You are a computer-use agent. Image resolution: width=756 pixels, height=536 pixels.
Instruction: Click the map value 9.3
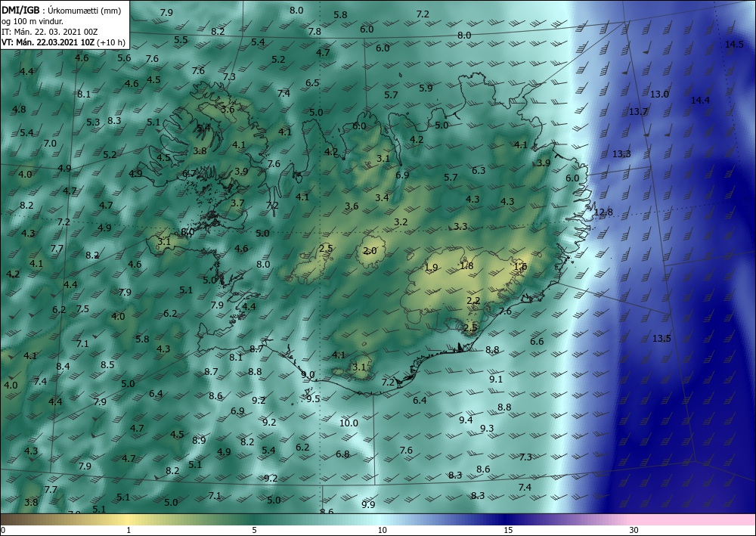click(487, 428)
